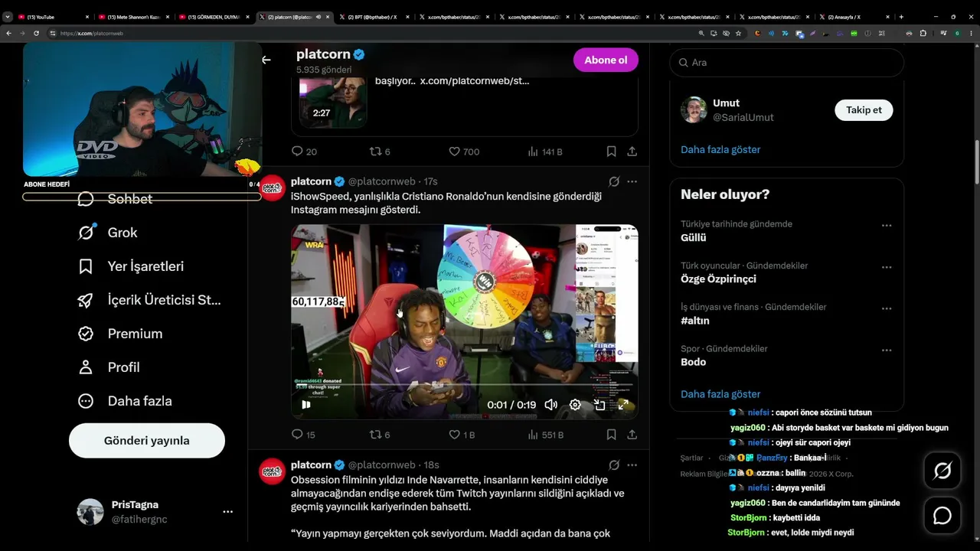Open the PrisTagna account switcher menu
Image resolution: width=980 pixels, height=551 pixels.
point(227,511)
